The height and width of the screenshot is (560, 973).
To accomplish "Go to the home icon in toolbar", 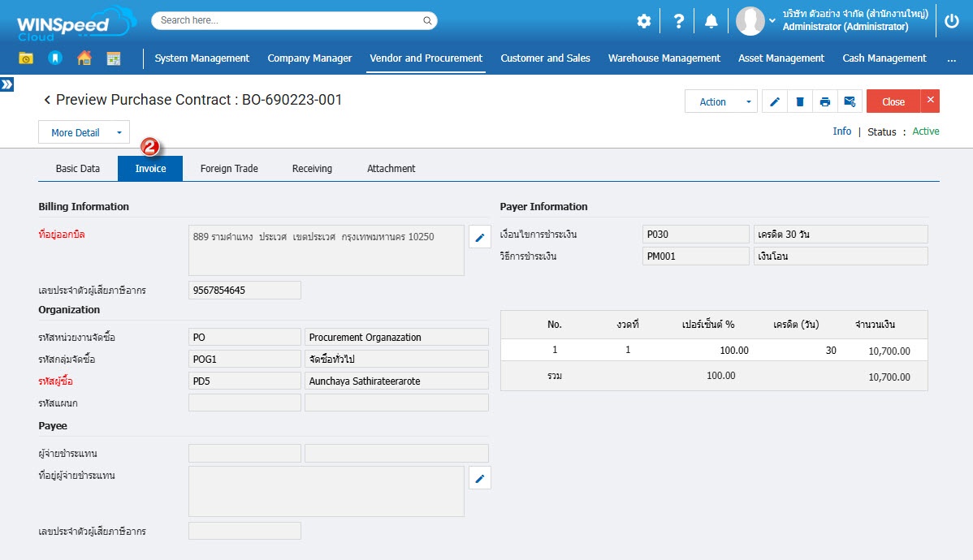I will (x=84, y=58).
